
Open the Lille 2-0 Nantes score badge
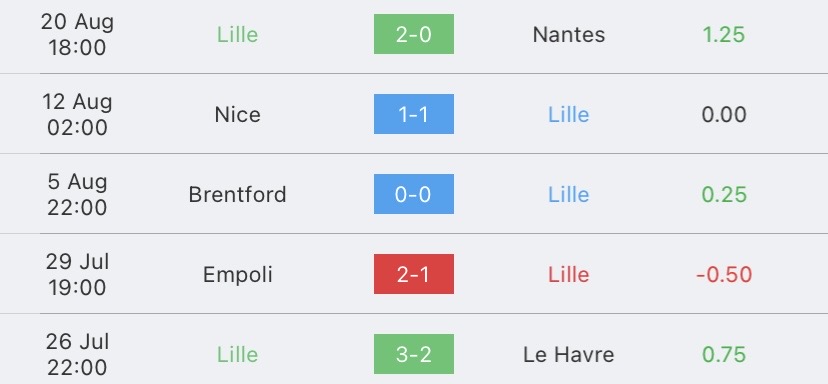click(x=413, y=34)
